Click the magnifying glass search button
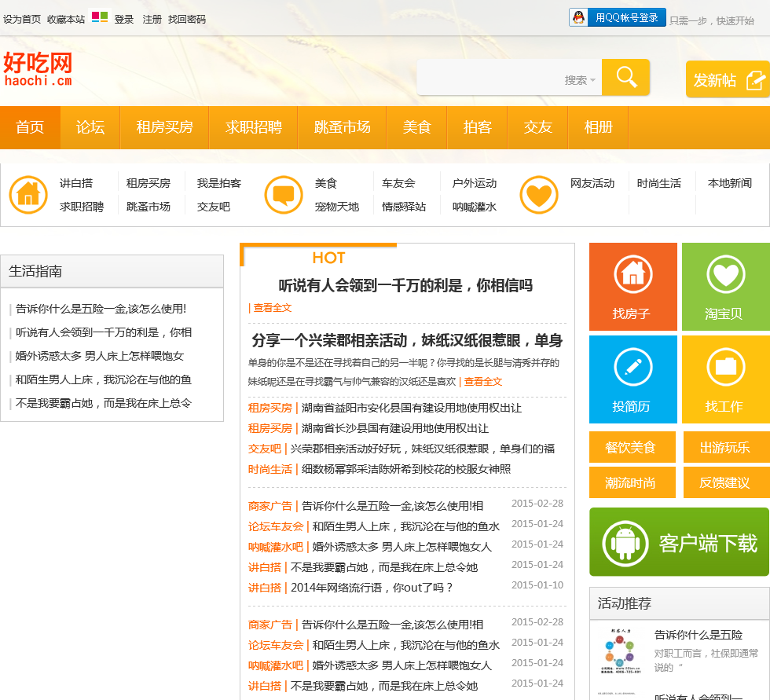The width and height of the screenshot is (770, 700). pyautogui.click(x=625, y=77)
